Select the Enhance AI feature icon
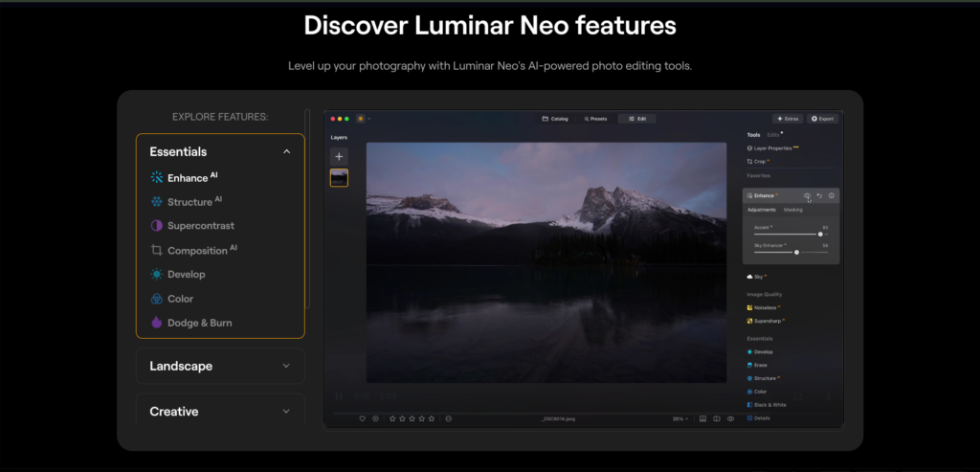The image size is (980, 472). point(157,177)
